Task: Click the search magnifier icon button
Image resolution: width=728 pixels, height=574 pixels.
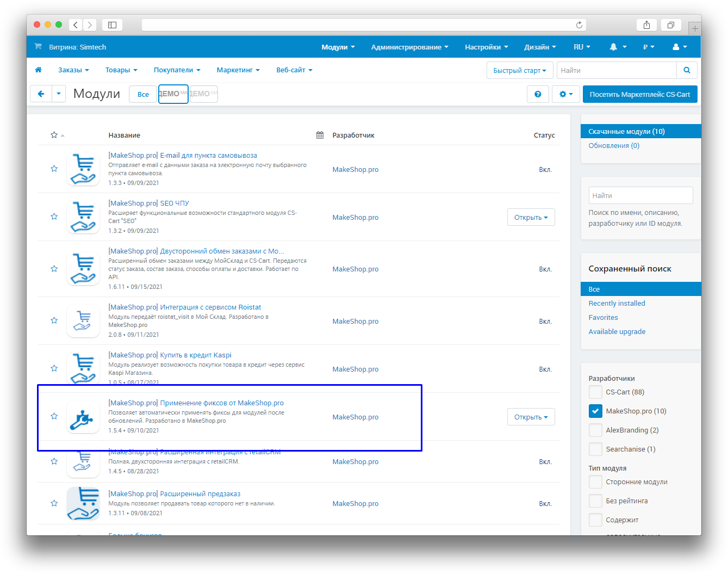Action: [687, 70]
